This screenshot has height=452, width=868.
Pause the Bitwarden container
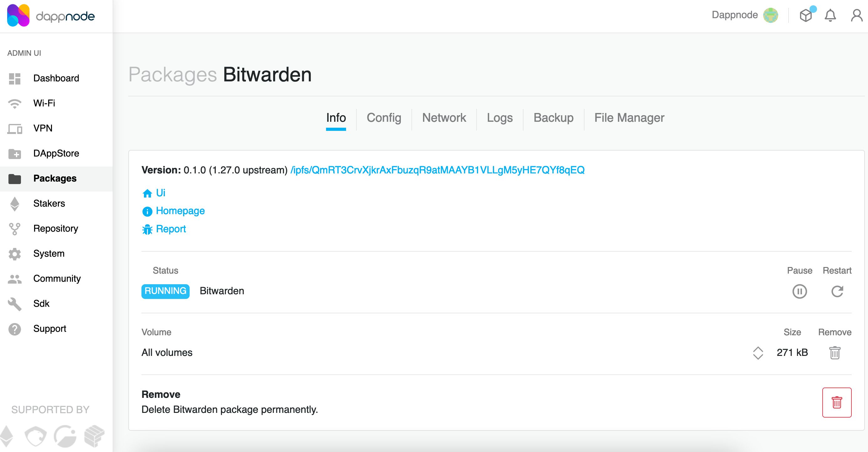tap(799, 291)
